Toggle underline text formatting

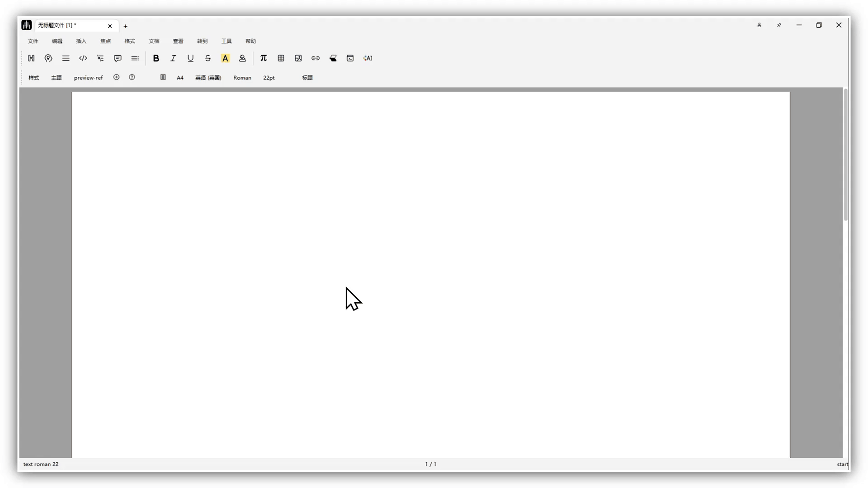pyautogui.click(x=190, y=58)
